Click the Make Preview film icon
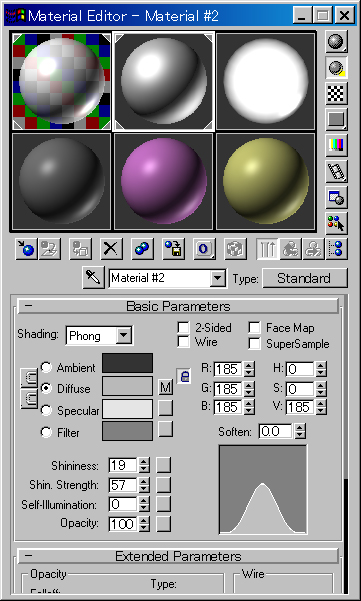This screenshot has width=361, height=601. coord(336,171)
